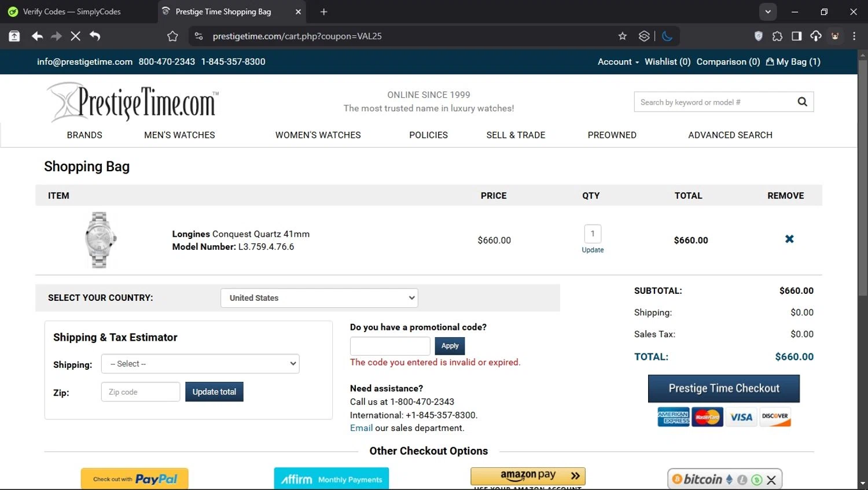Open the SELL & TRADE menu
Viewport: 868px width, 490px height.
(516, 135)
